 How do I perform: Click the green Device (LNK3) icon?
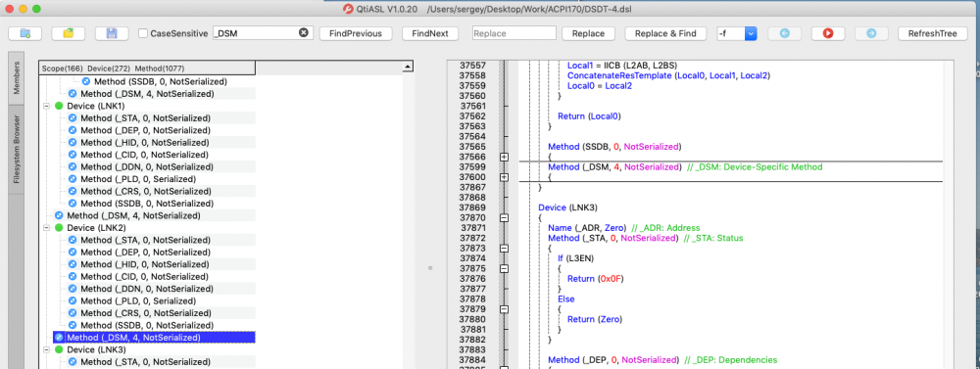[x=59, y=349]
